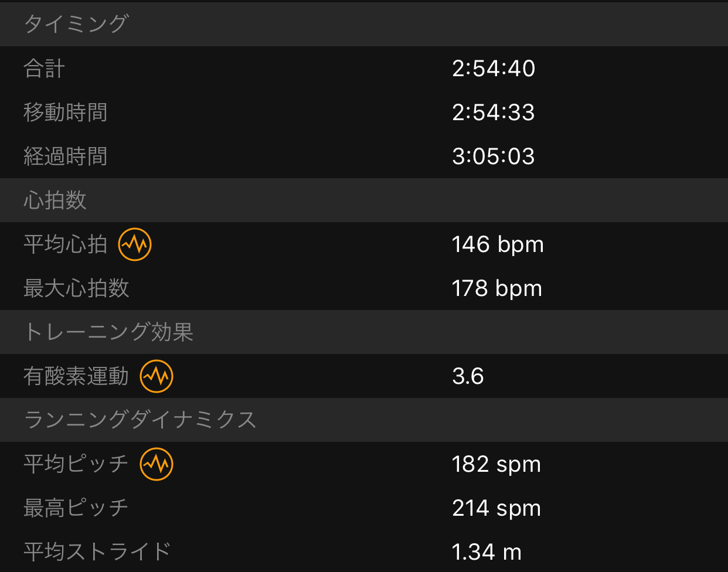This screenshot has width=728, height=572.
Task: Select the 最高ピッチ label
Action: pyautogui.click(x=76, y=508)
